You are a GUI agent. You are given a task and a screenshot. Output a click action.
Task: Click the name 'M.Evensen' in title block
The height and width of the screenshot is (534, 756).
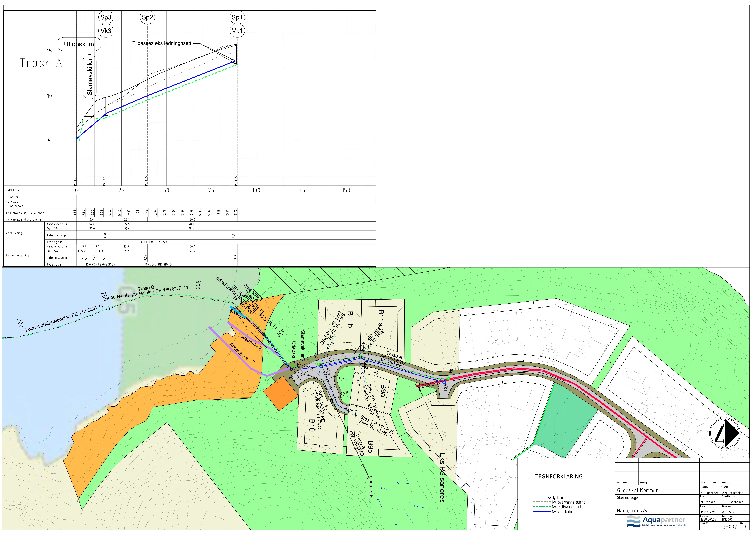click(708, 502)
